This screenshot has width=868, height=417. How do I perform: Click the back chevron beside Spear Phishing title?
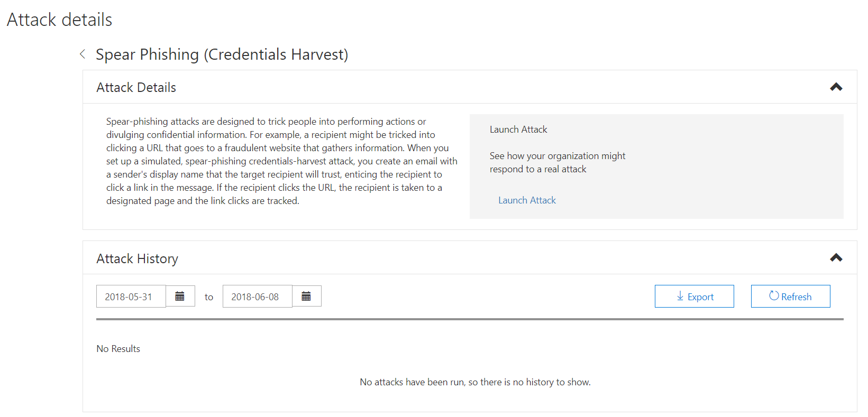click(x=83, y=54)
